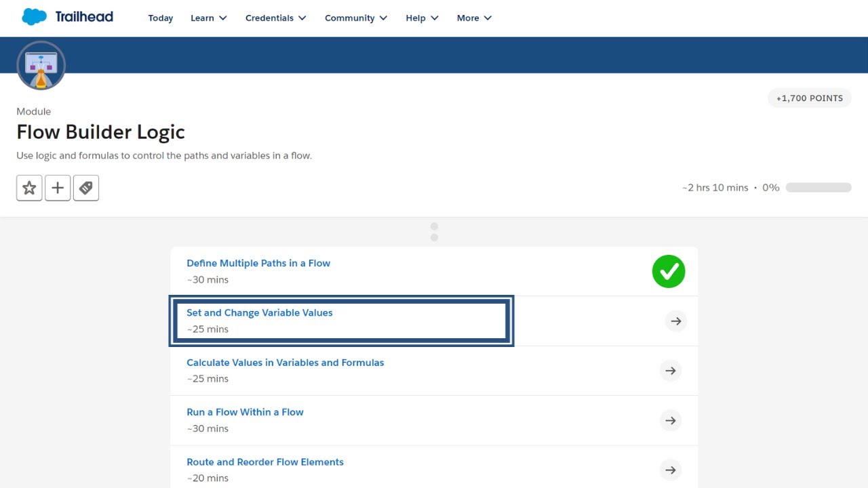This screenshot has width=868, height=488.
Task: Favorite this module with the star icon
Action: (x=29, y=188)
